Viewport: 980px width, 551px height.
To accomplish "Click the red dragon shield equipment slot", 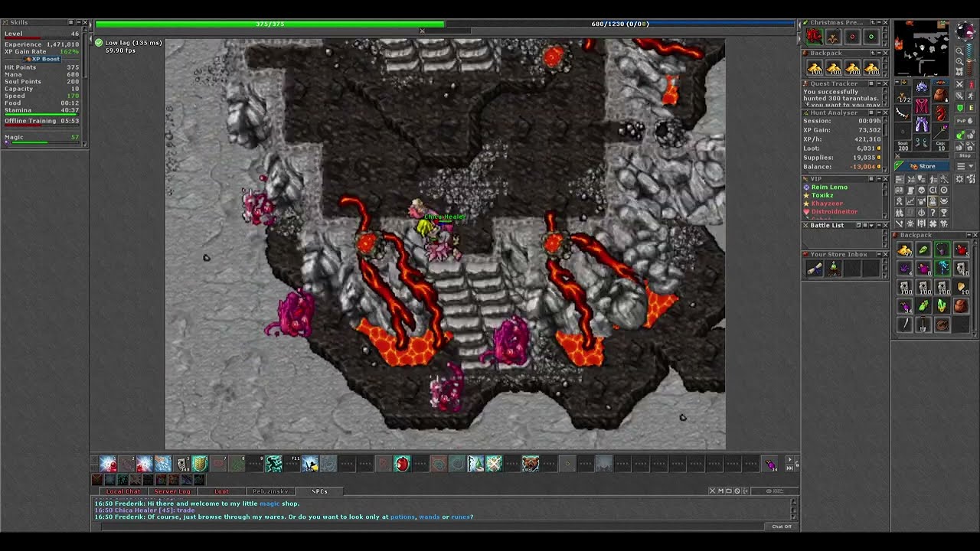I will (941, 113).
